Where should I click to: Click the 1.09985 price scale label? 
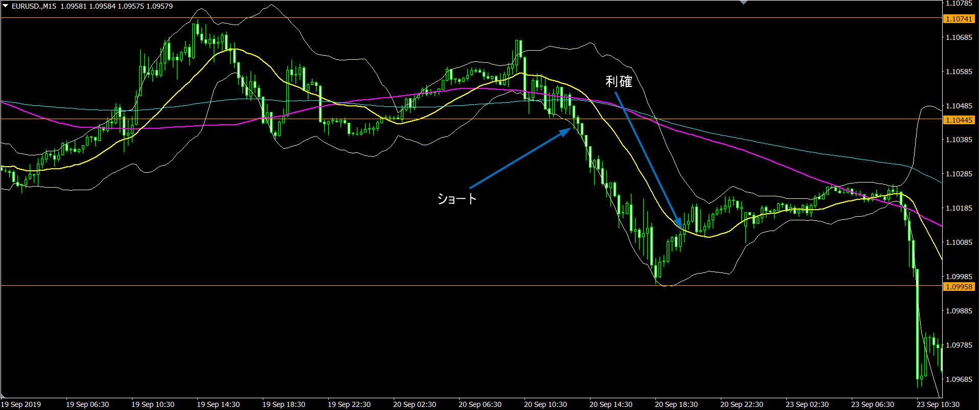point(959,277)
